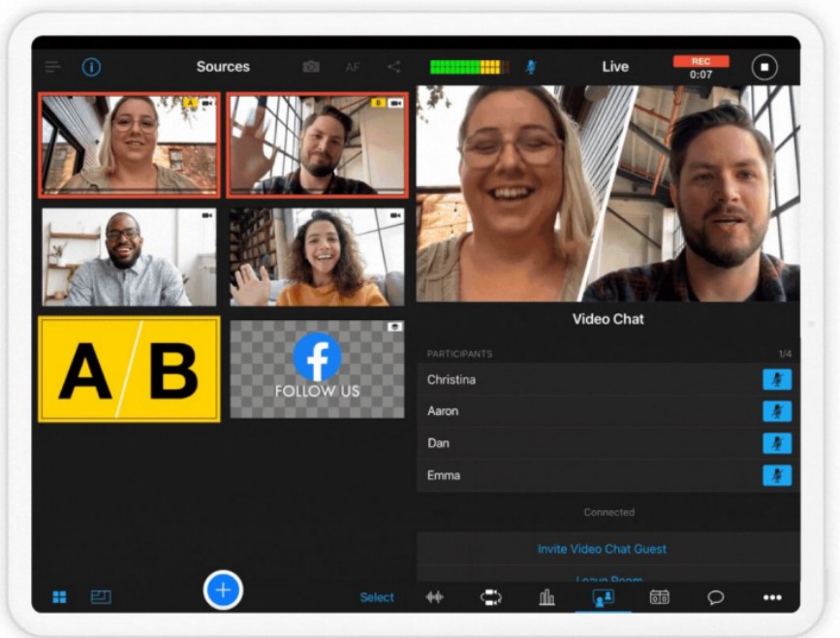Switch to the Sources tab
Screen dimensions: 840x638
tap(223, 66)
